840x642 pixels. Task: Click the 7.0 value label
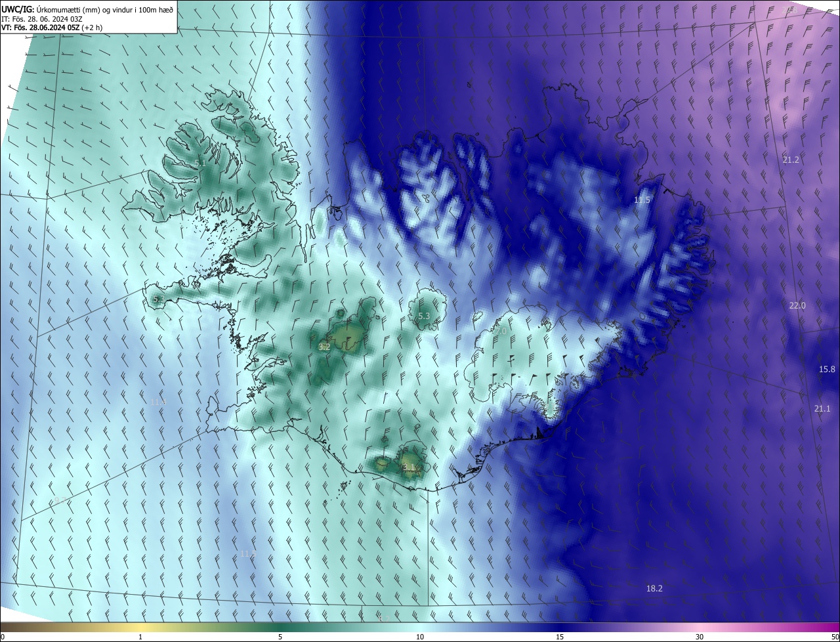(x=501, y=332)
